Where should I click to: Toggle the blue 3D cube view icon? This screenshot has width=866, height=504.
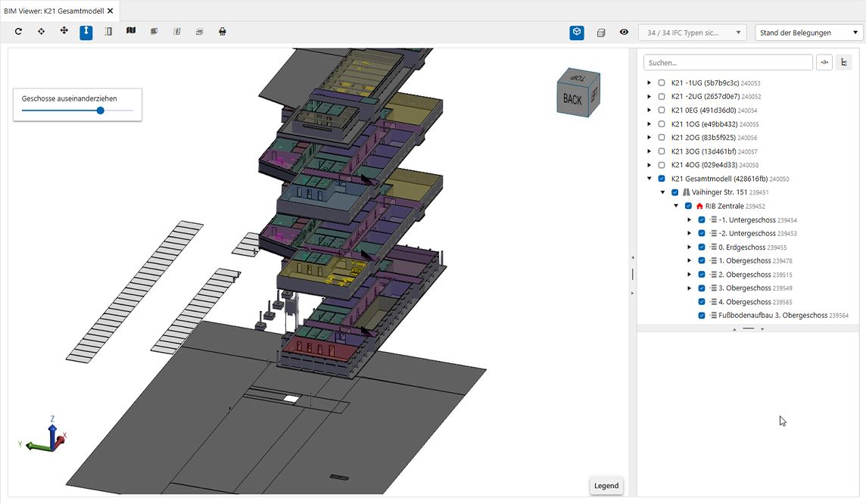[x=577, y=33]
